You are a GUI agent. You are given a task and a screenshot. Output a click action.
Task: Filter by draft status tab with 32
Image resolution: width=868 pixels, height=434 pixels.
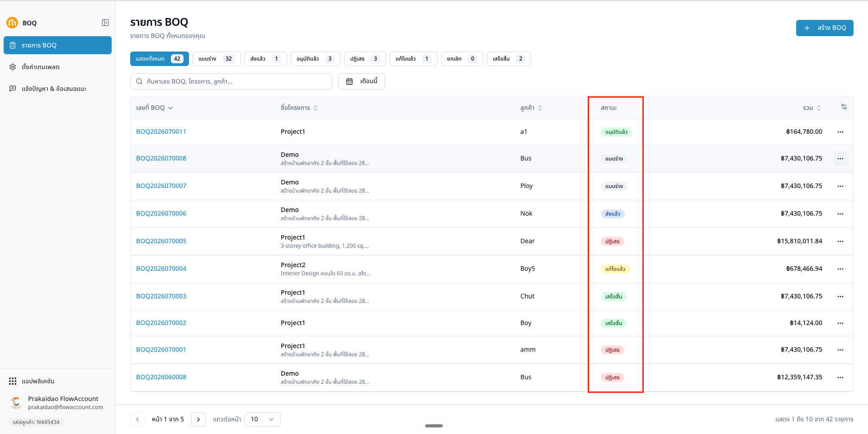coord(217,59)
